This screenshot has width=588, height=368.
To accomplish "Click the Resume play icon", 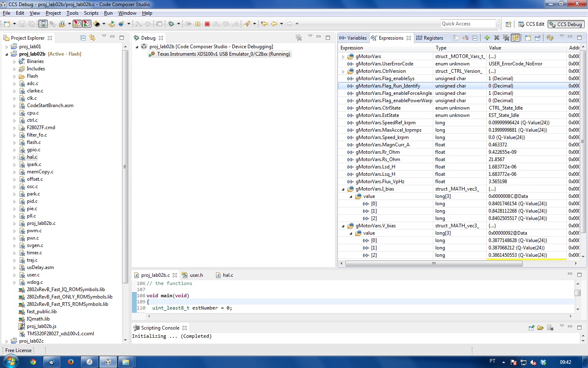I will coord(188,24).
